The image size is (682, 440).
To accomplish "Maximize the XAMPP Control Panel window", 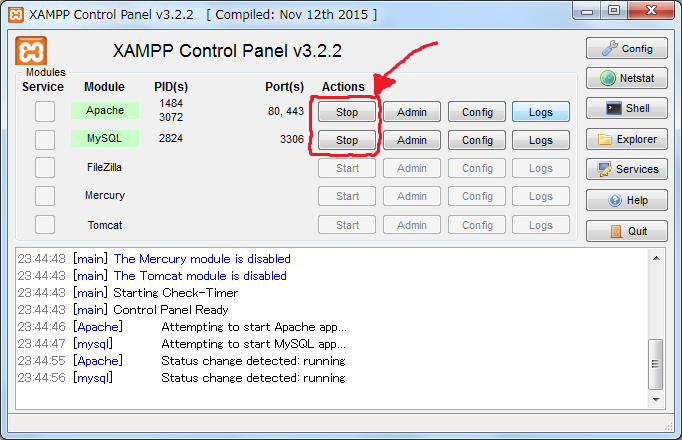I will click(x=614, y=10).
